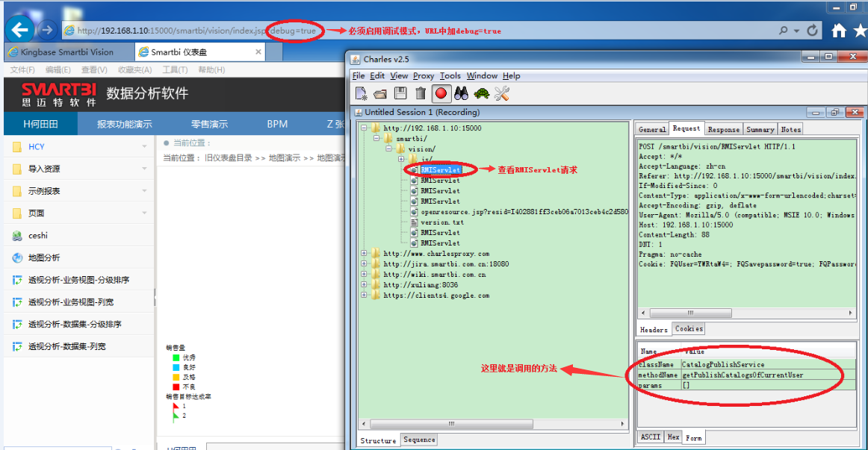
Task: Open the Edit menu in Charles
Action: 377,75
